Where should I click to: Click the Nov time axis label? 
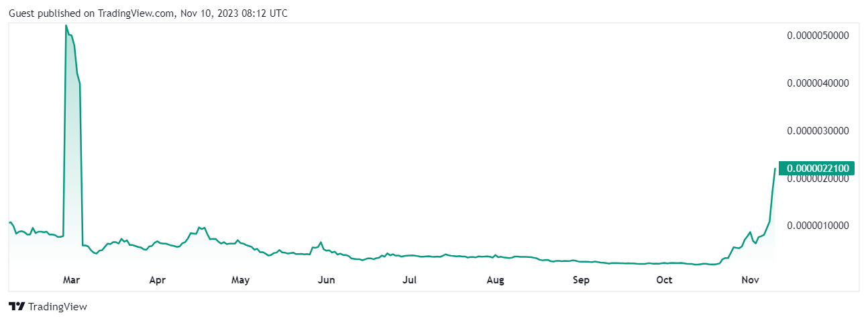pos(749,280)
